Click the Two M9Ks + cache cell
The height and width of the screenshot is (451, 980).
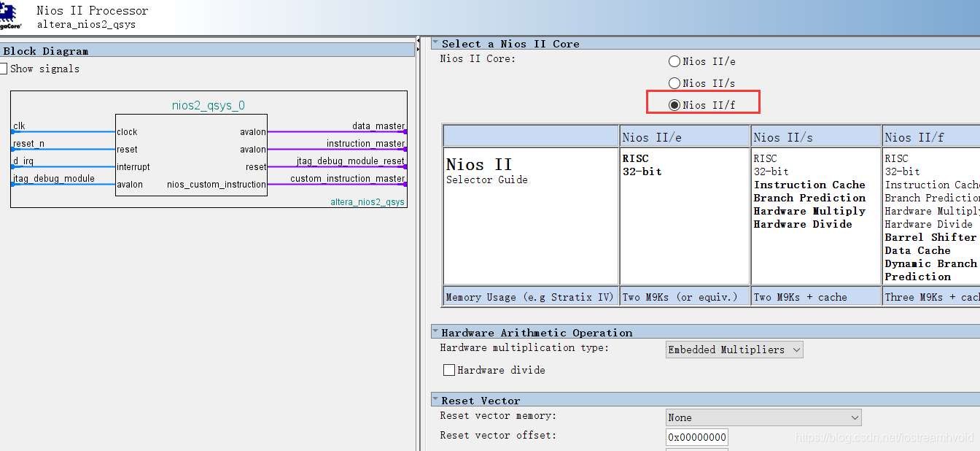816,296
